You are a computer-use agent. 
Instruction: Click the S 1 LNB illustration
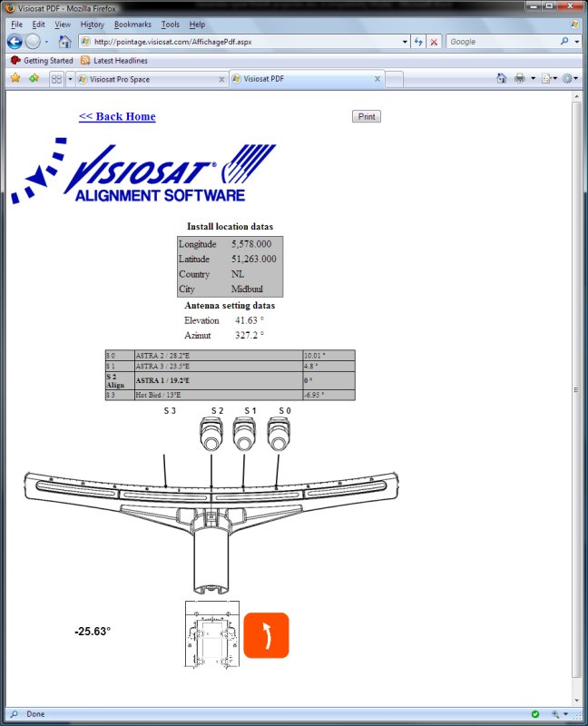point(244,434)
